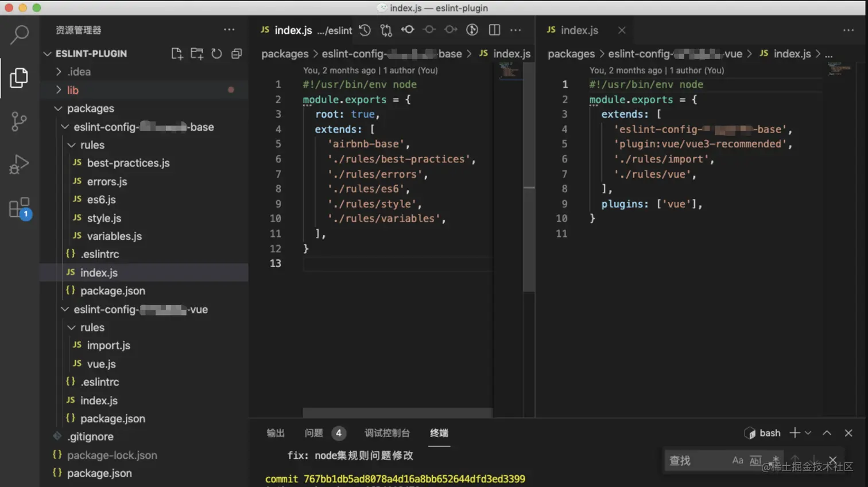Toggle match case in terminal find
The image size is (868, 487).
pyautogui.click(x=738, y=461)
